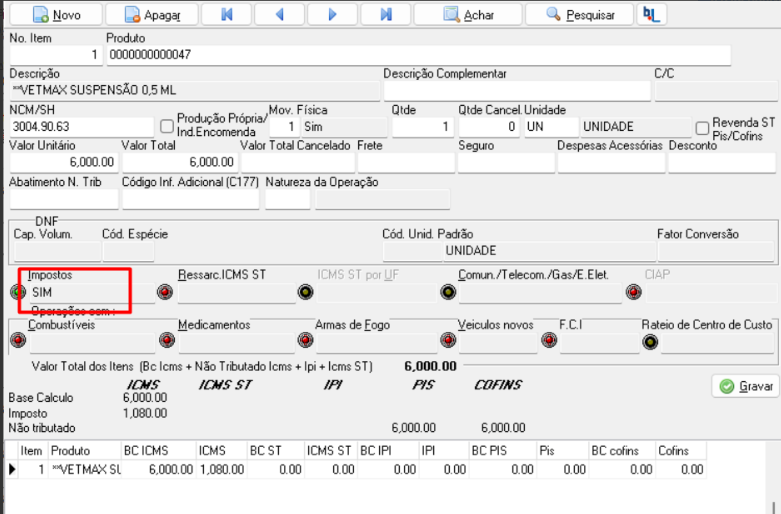Image resolution: width=781 pixels, height=514 pixels.
Task: Click the Despesas Acessórias field
Action: (x=611, y=163)
